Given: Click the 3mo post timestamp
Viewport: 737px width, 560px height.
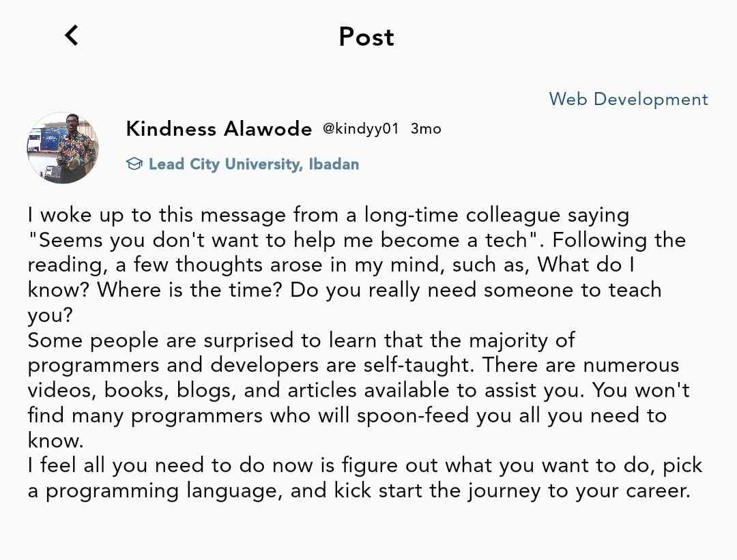Looking at the screenshot, I should [x=425, y=128].
